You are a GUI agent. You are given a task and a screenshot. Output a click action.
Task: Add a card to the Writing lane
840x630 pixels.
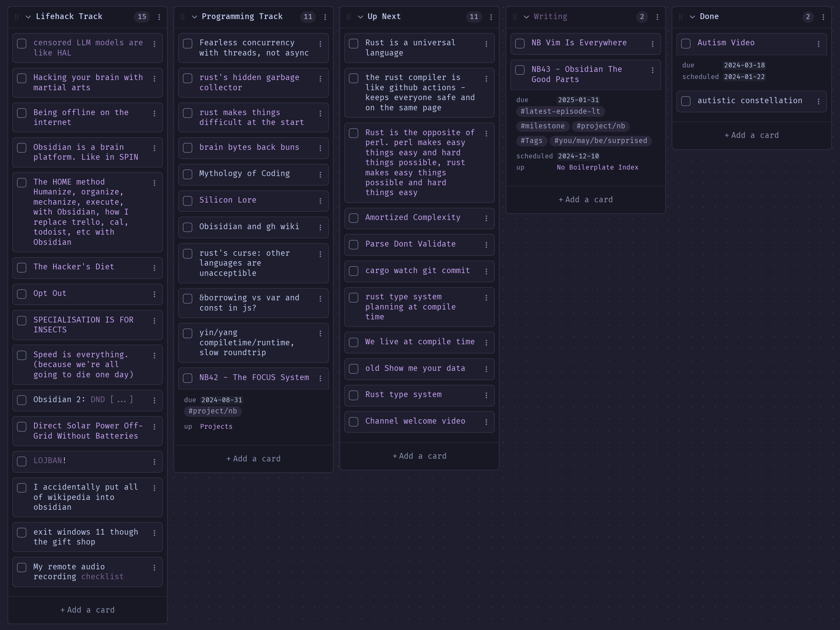585,200
